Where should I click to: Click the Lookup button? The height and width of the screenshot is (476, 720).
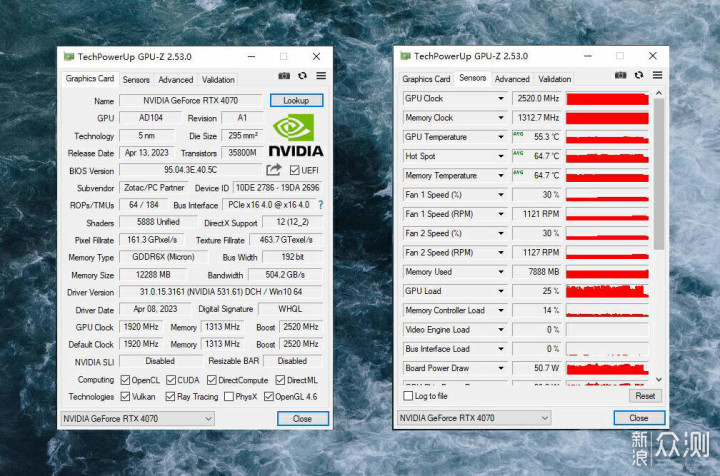tap(296, 100)
